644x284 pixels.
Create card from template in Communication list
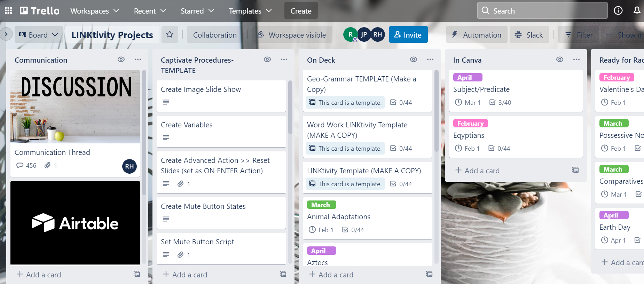137,274
